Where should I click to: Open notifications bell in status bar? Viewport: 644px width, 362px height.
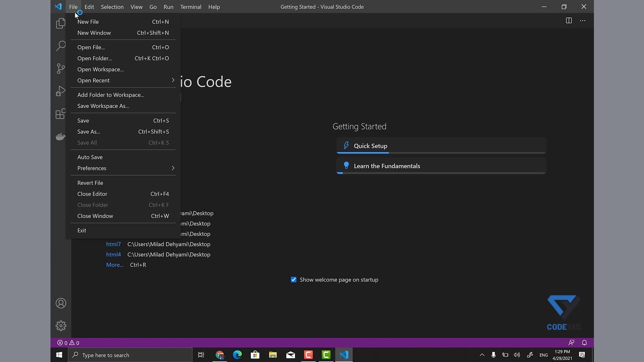[x=584, y=343]
